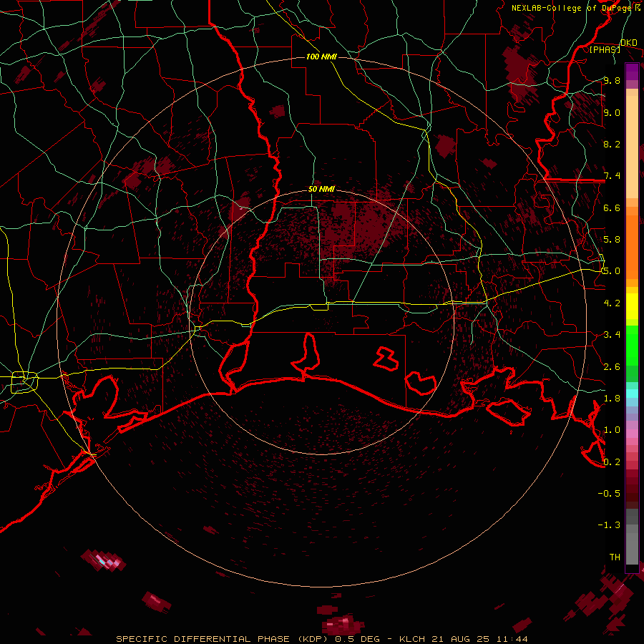
Task: Click the 3.4 value on color scale
Action: pyautogui.click(x=612, y=335)
